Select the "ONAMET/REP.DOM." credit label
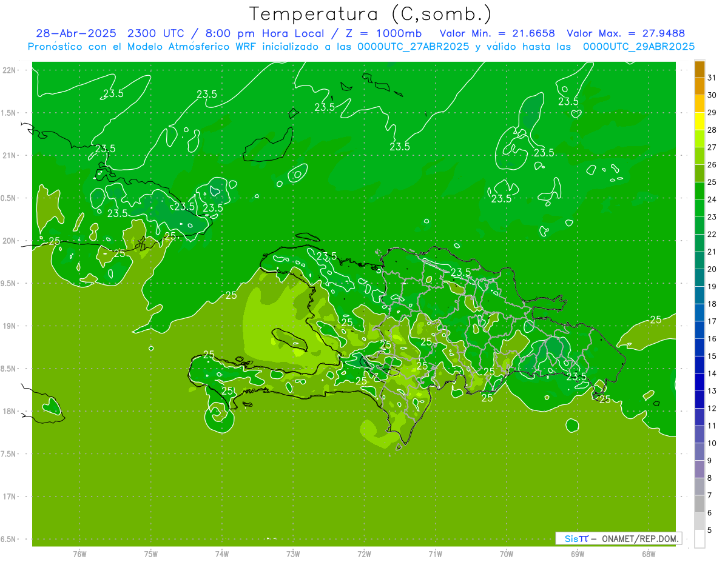Viewport: 728px width, 562px height. pyautogui.click(x=639, y=538)
